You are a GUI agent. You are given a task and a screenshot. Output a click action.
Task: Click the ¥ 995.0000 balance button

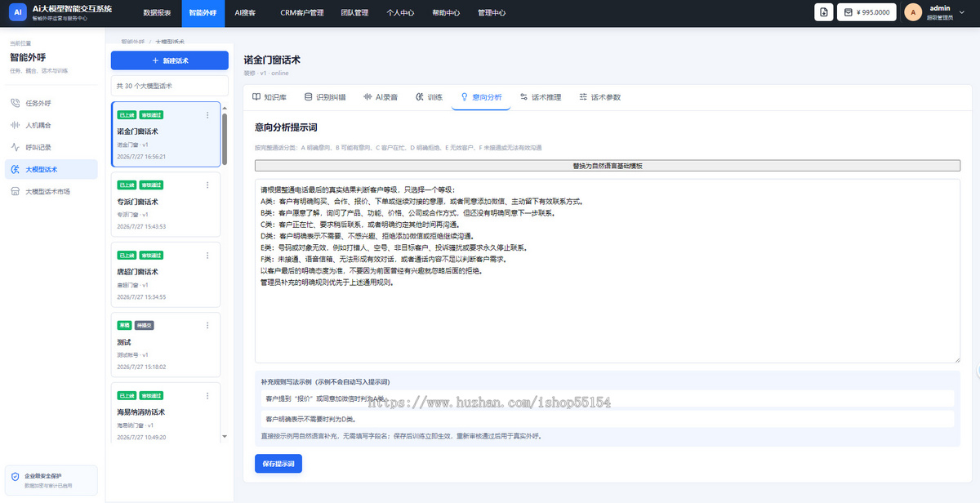point(866,12)
